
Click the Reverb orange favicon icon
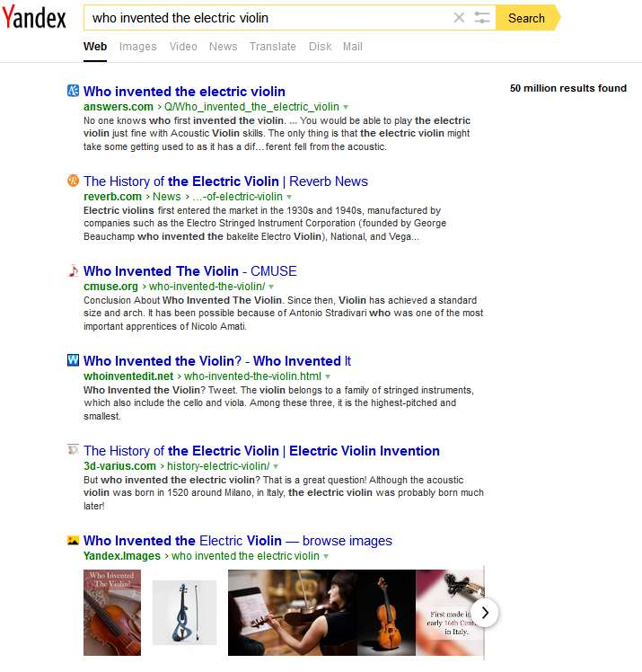(x=74, y=181)
